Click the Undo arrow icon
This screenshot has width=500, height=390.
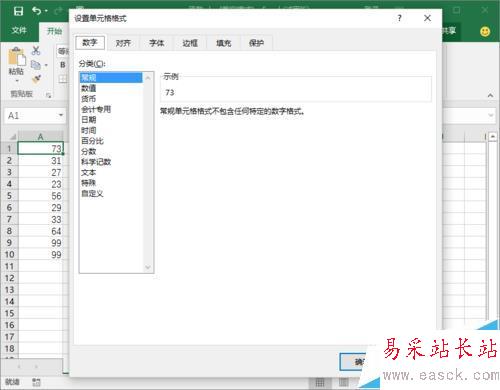pos(36,11)
